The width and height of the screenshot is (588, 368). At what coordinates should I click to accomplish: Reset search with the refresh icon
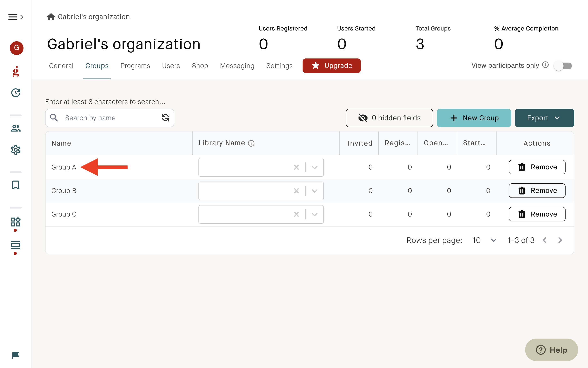coord(165,118)
